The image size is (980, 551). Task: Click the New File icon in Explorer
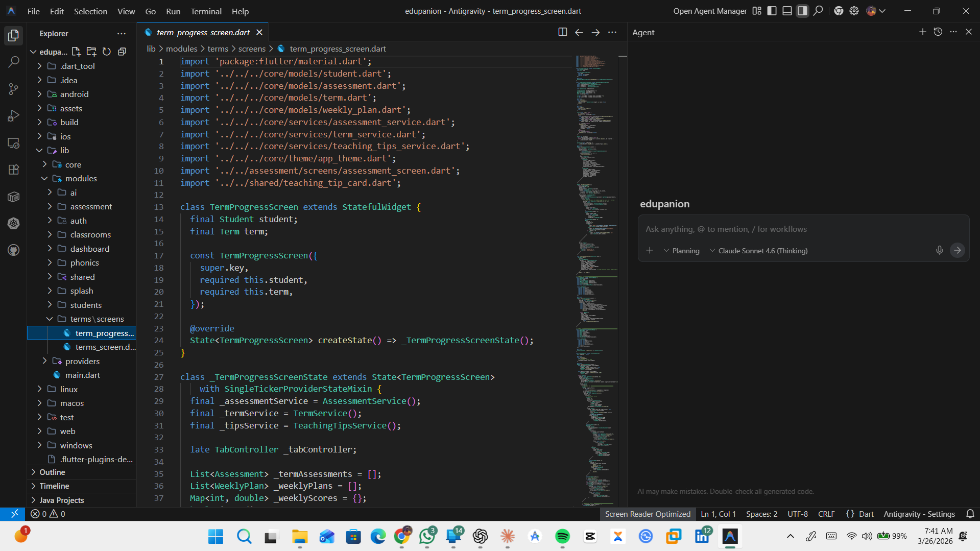tap(76, 52)
